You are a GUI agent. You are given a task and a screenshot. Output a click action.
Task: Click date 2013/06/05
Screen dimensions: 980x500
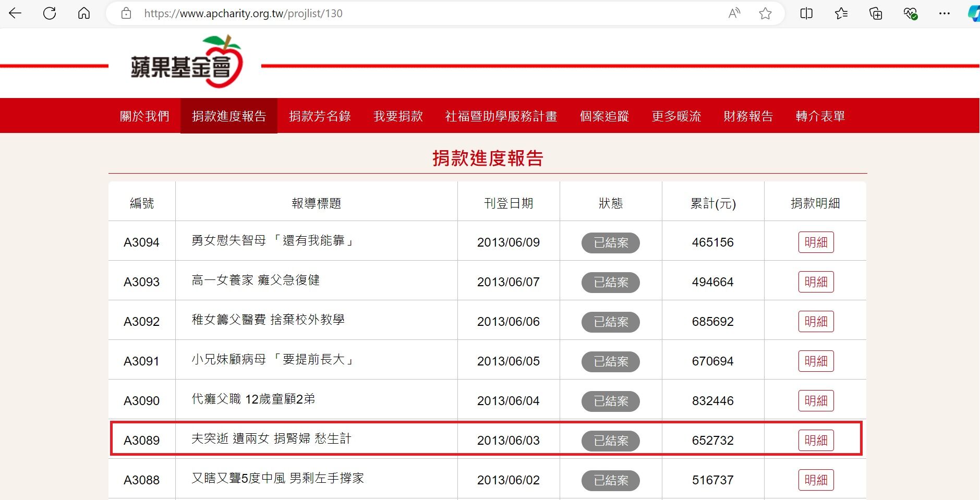tap(509, 361)
